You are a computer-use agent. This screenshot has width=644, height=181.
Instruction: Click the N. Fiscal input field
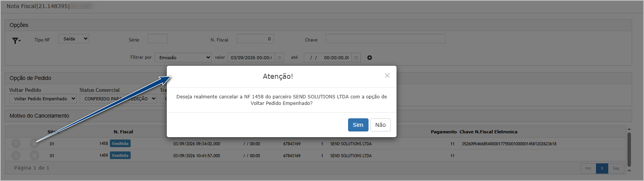[255, 39]
